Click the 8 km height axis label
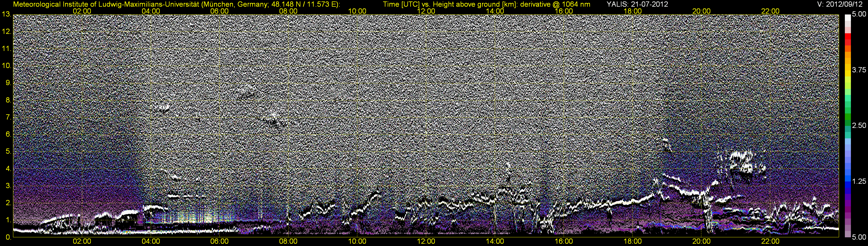The image size is (868, 246). [x=8, y=100]
